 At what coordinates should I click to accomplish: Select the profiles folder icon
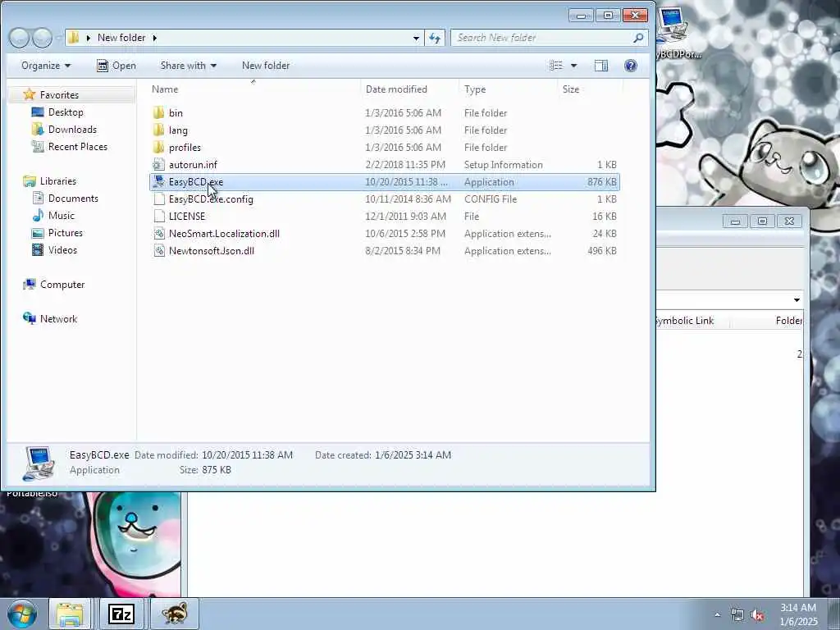pyautogui.click(x=158, y=148)
